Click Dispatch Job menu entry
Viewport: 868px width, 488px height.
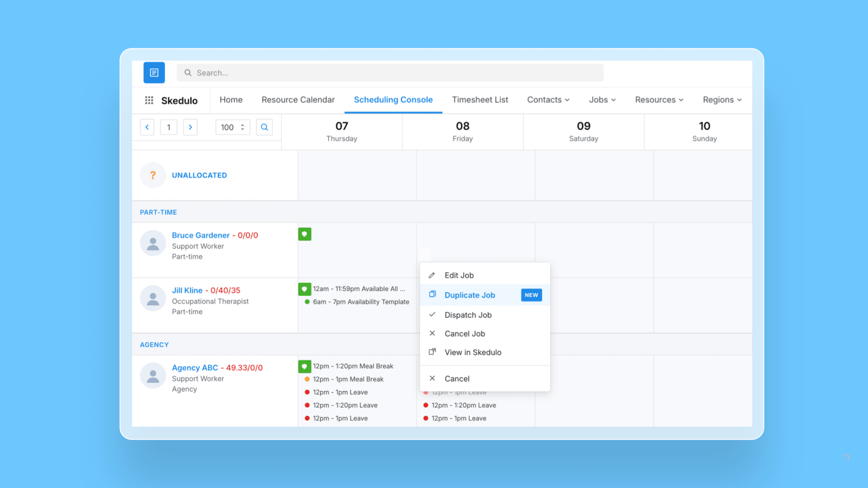pyautogui.click(x=485, y=315)
